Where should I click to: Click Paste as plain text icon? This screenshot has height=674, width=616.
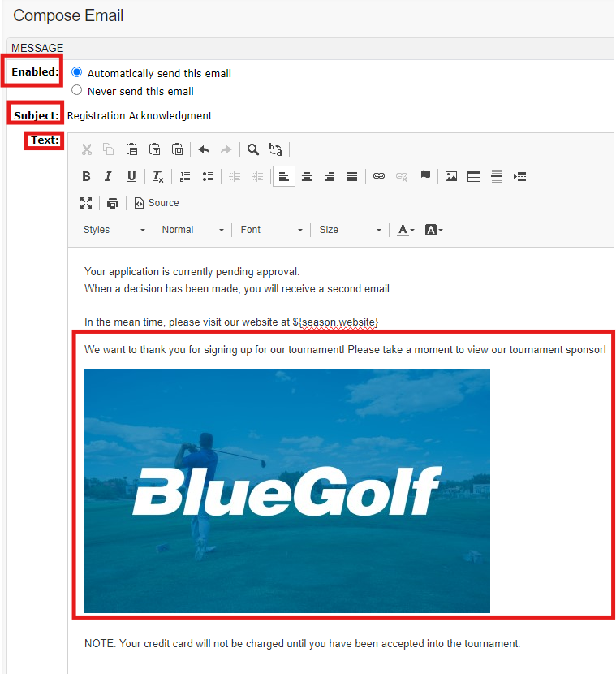pyautogui.click(x=154, y=149)
